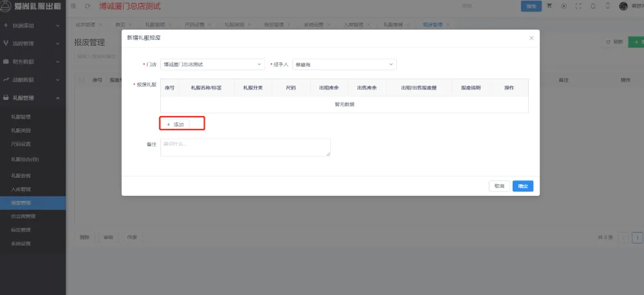Open the 经手人 dropdown

pyautogui.click(x=344, y=64)
